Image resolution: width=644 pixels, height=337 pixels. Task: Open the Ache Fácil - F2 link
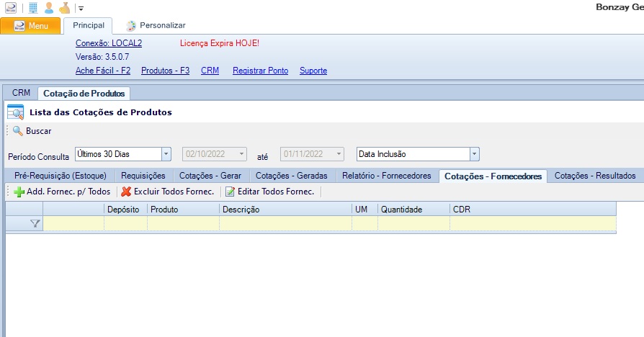point(103,71)
